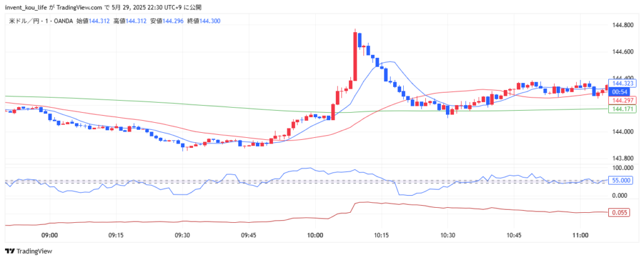This screenshot has width=644, height=260.
Task: Click the 10:45 time axis label
Action: pos(514,235)
